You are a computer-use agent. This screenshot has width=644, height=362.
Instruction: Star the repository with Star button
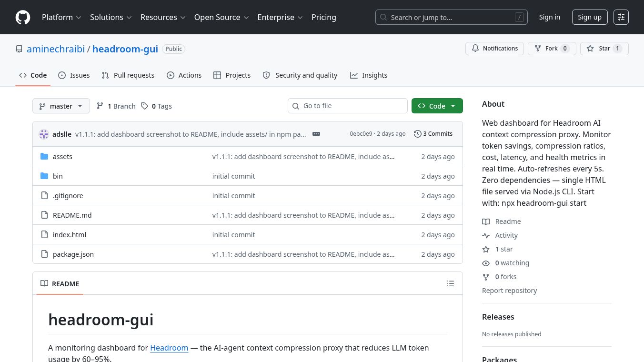coord(604,49)
